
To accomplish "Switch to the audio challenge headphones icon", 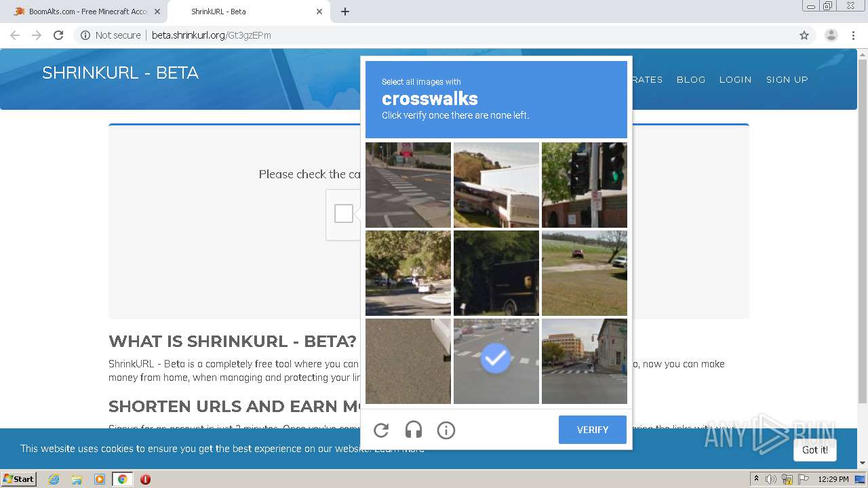I will [x=414, y=430].
